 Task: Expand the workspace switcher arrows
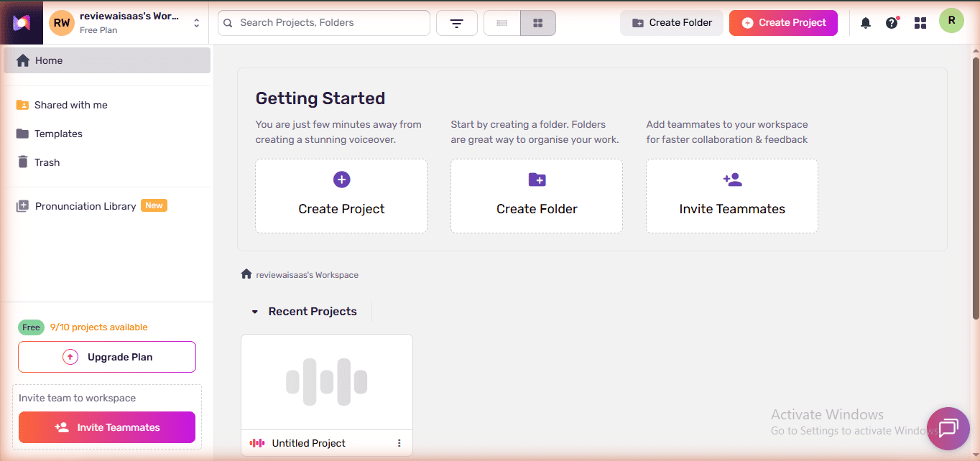197,23
